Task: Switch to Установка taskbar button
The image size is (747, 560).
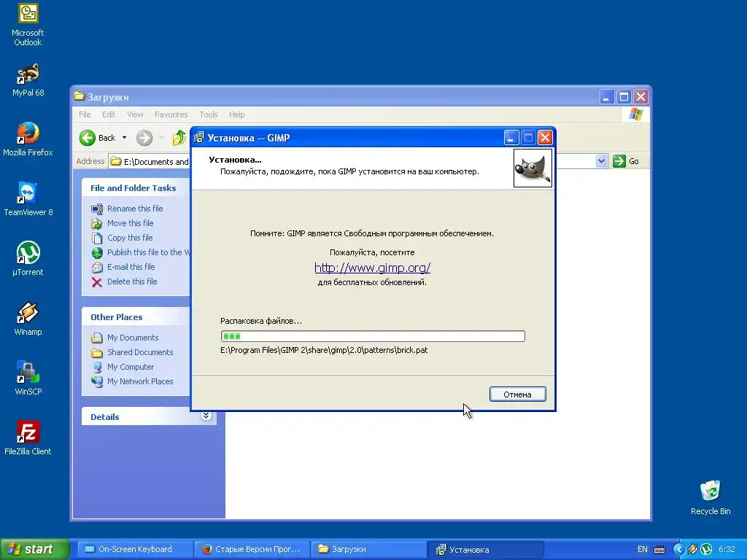Action: click(x=485, y=550)
